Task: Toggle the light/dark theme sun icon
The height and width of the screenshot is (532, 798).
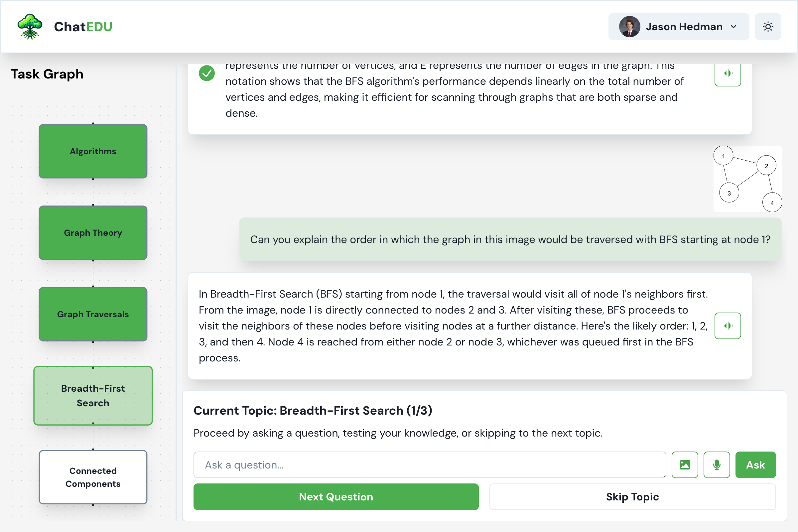Action: click(x=768, y=27)
